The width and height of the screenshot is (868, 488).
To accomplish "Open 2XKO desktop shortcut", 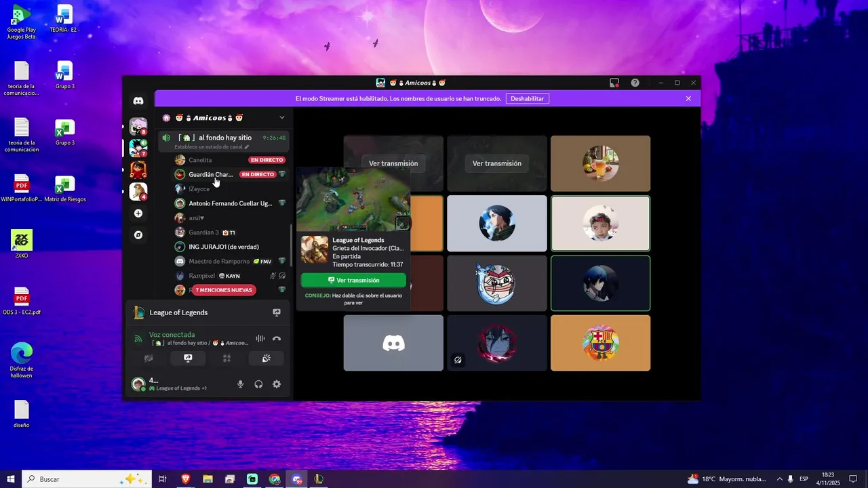I will (21, 244).
